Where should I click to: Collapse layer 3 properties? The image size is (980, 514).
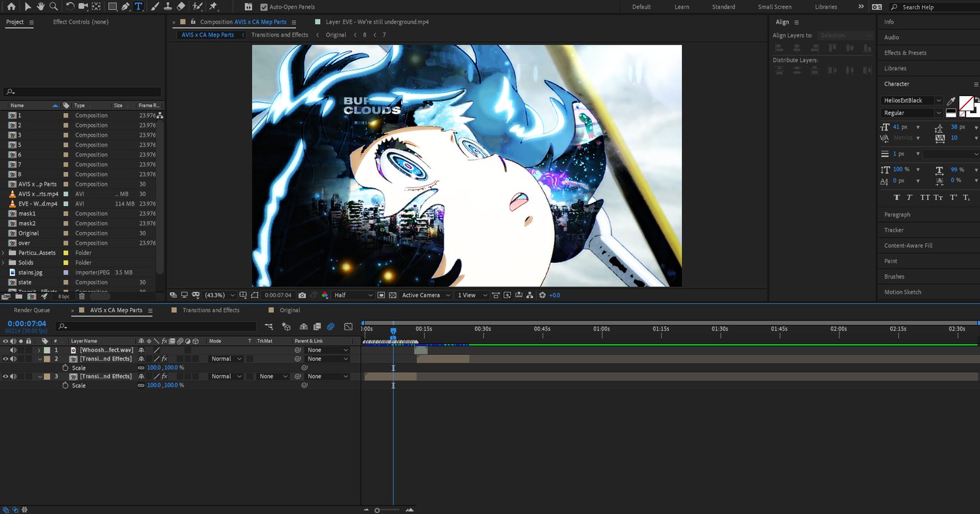(x=39, y=377)
